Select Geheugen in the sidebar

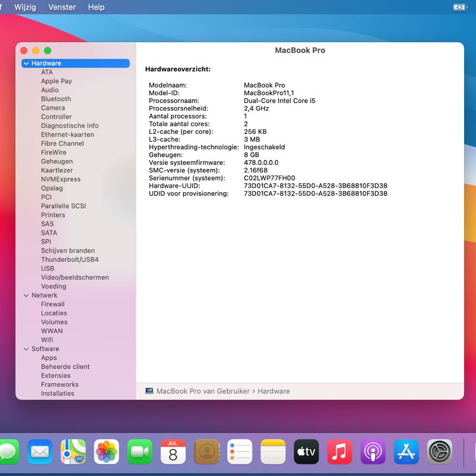click(x=57, y=161)
